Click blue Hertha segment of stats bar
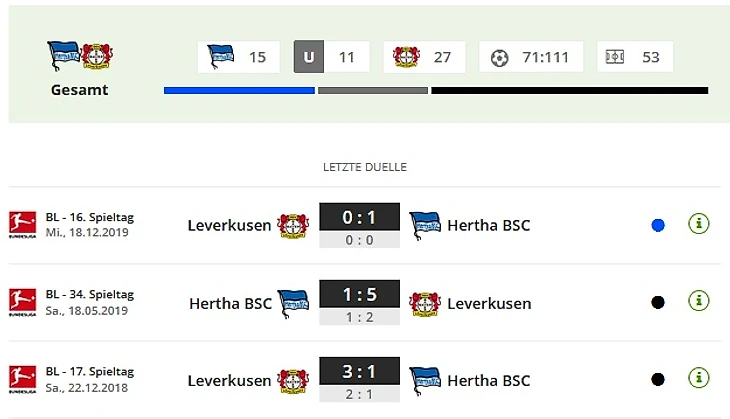Screen dimensions: 730x419 239,90
